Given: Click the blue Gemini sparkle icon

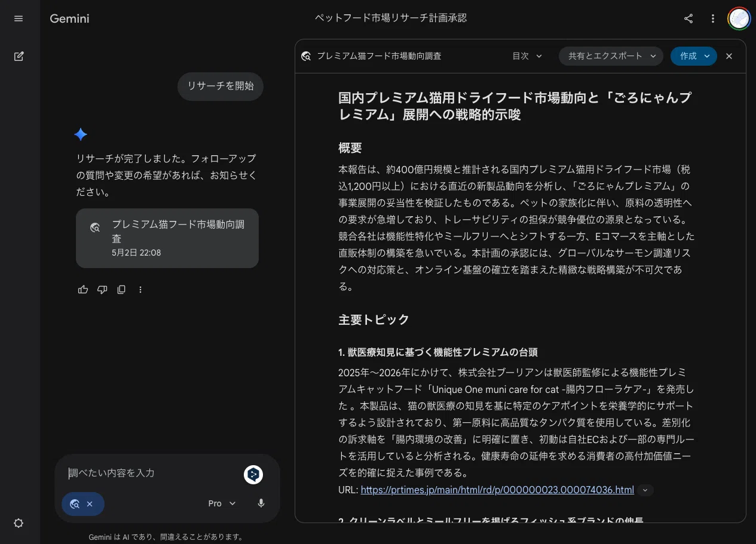Looking at the screenshot, I should (x=81, y=134).
